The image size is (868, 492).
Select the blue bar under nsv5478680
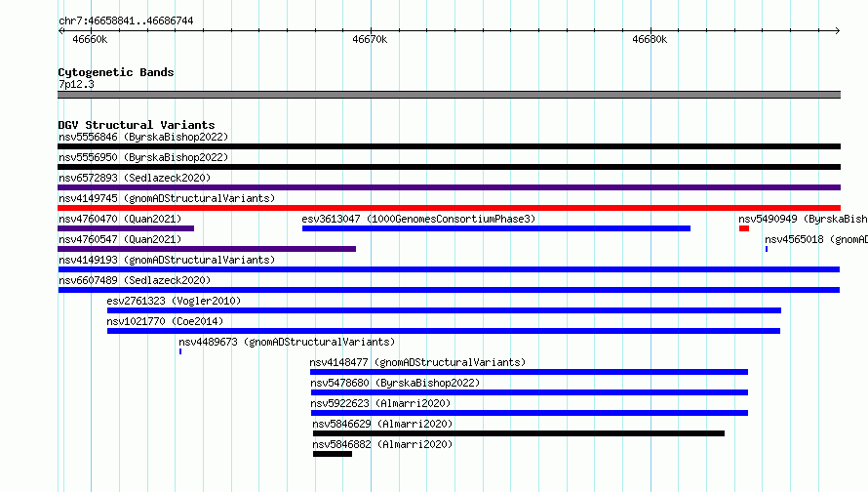[530, 392]
